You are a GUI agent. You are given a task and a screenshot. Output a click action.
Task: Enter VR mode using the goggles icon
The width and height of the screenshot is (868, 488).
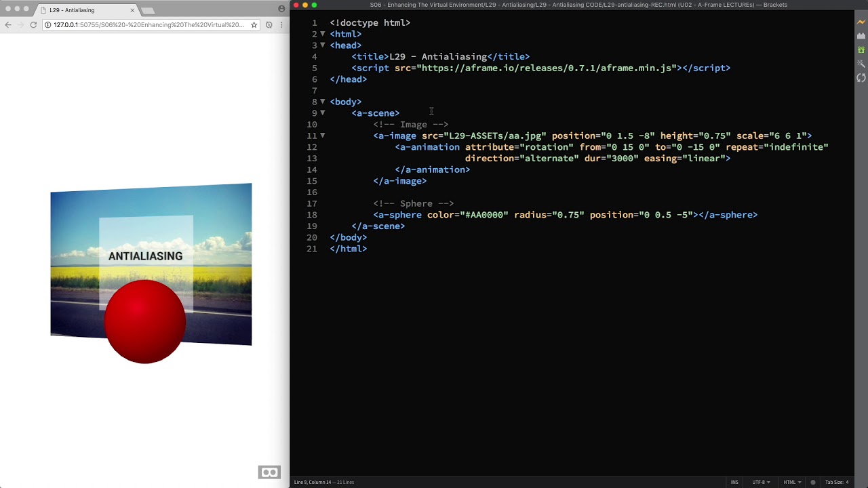pos(269,472)
